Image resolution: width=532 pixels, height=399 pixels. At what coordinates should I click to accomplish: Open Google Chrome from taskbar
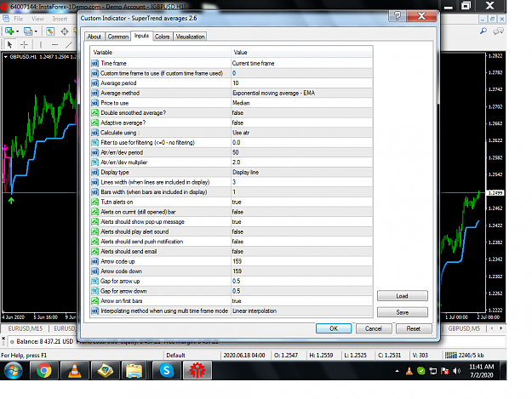click(x=43, y=371)
